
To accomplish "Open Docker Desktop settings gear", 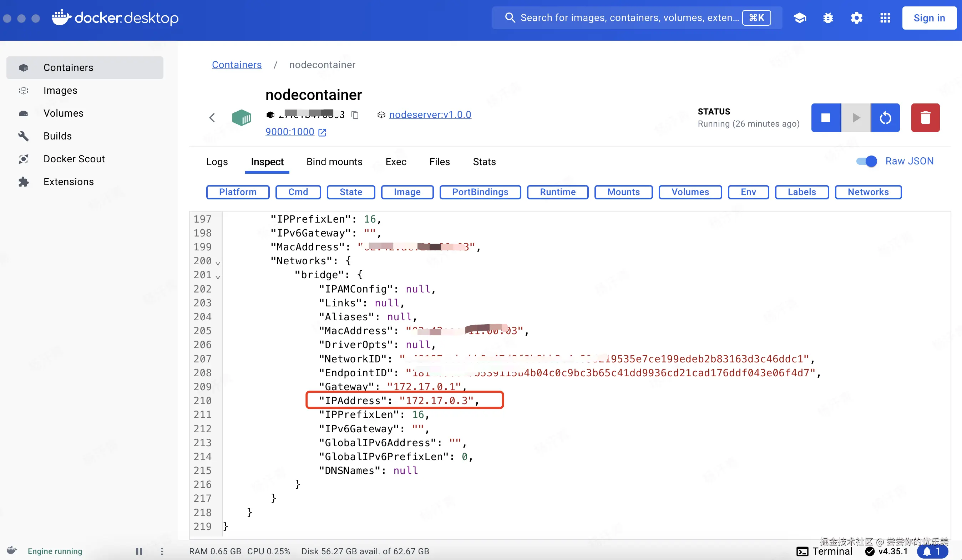I will tap(856, 18).
